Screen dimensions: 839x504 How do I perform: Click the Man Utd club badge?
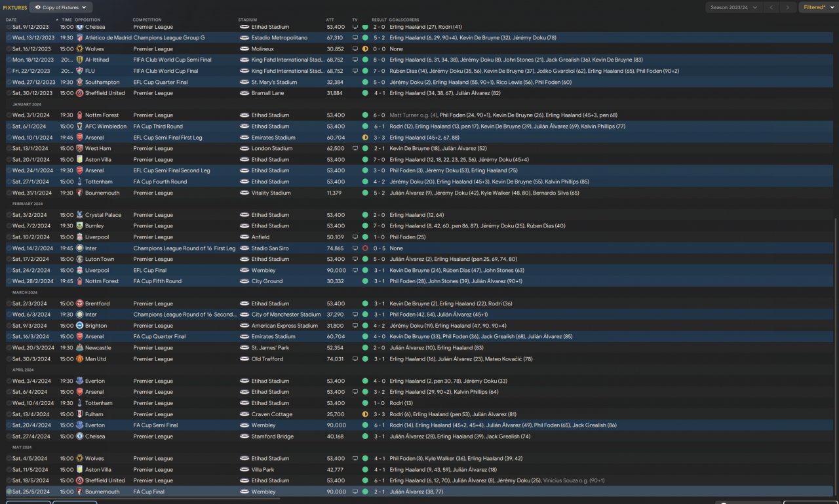tap(79, 359)
